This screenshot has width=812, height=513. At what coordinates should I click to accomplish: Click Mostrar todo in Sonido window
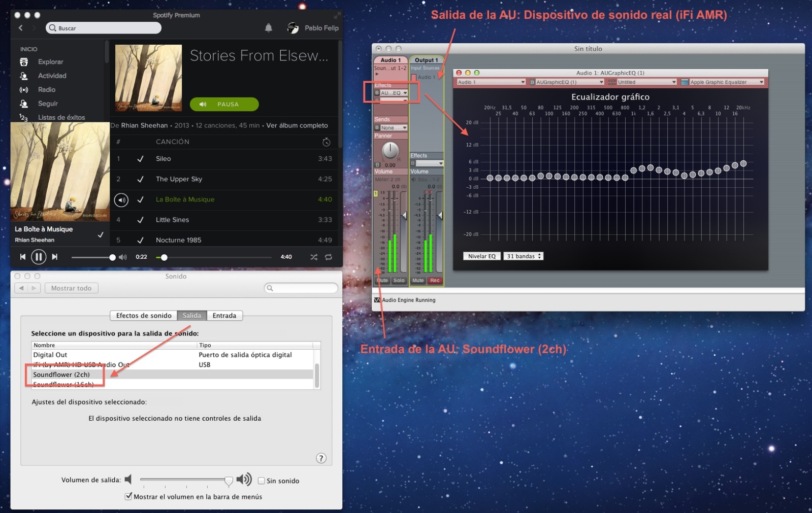click(71, 288)
